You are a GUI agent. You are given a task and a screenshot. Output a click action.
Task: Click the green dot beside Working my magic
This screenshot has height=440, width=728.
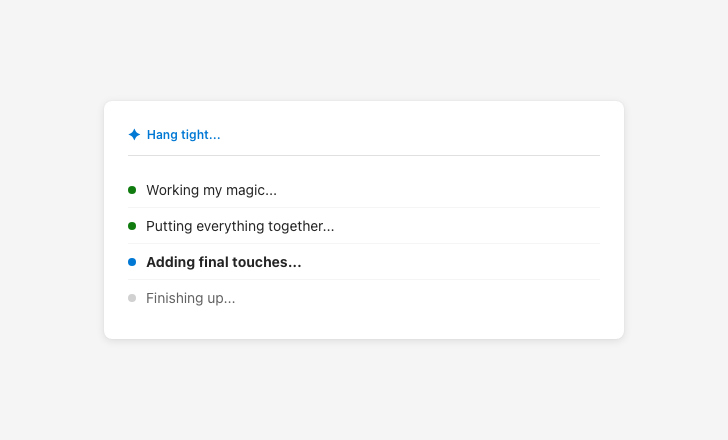click(132, 190)
